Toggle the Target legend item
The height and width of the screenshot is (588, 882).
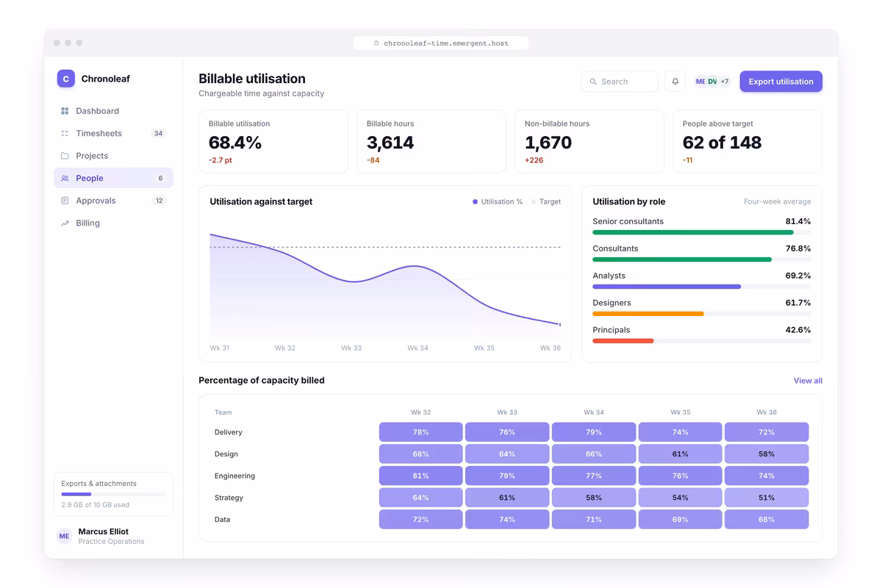(546, 201)
